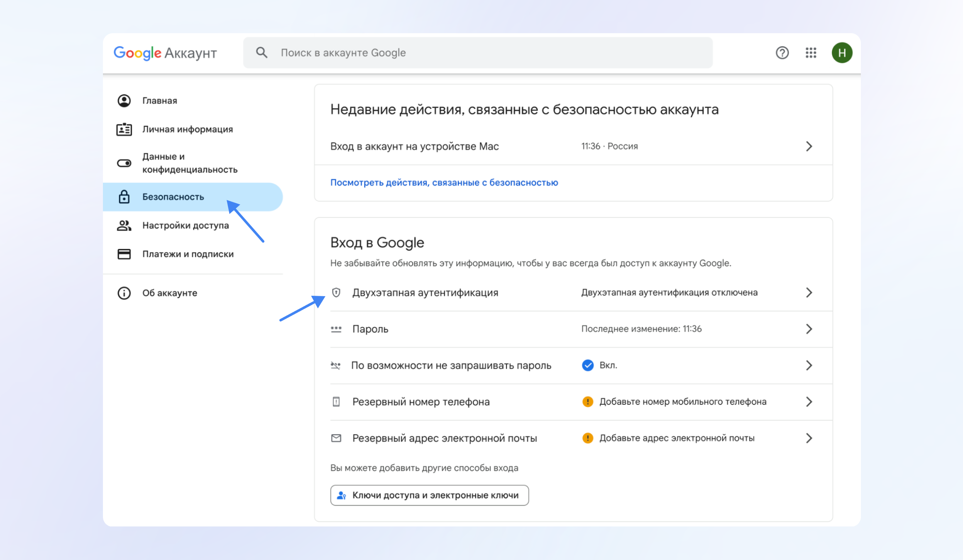
Task: Click the blue Вкл. checkmark status
Action: (588, 365)
